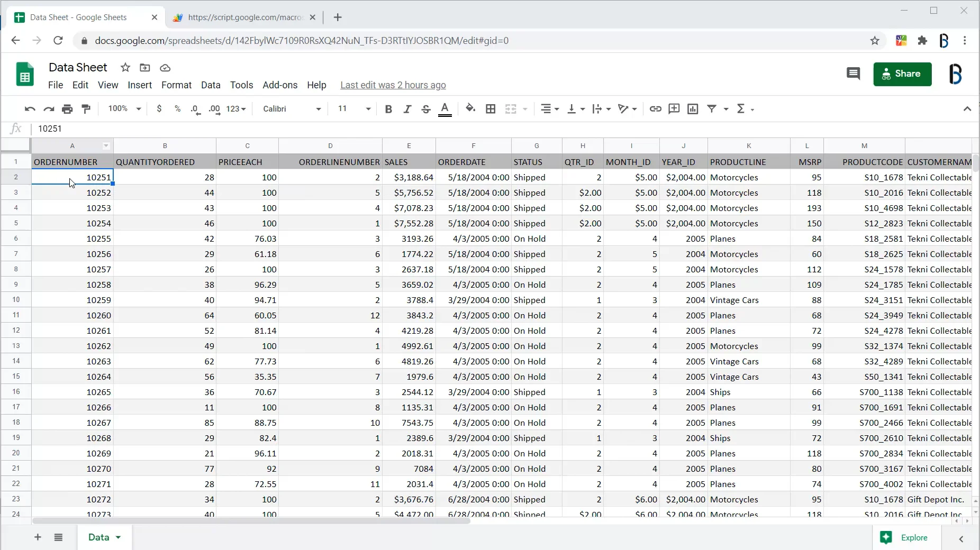Open the 'Last edit was 2 hours ago' link
Viewport: 980px width, 550px height.
393,85
